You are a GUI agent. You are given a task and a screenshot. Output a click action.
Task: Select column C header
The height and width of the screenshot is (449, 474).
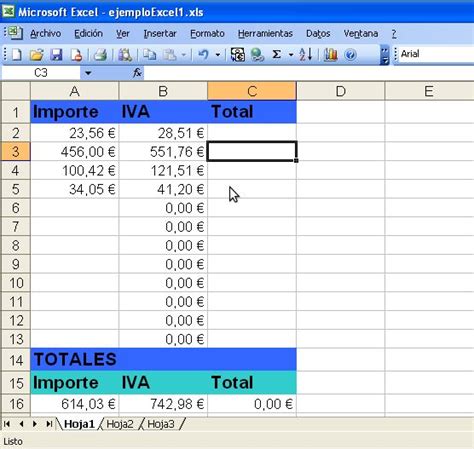click(x=252, y=91)
